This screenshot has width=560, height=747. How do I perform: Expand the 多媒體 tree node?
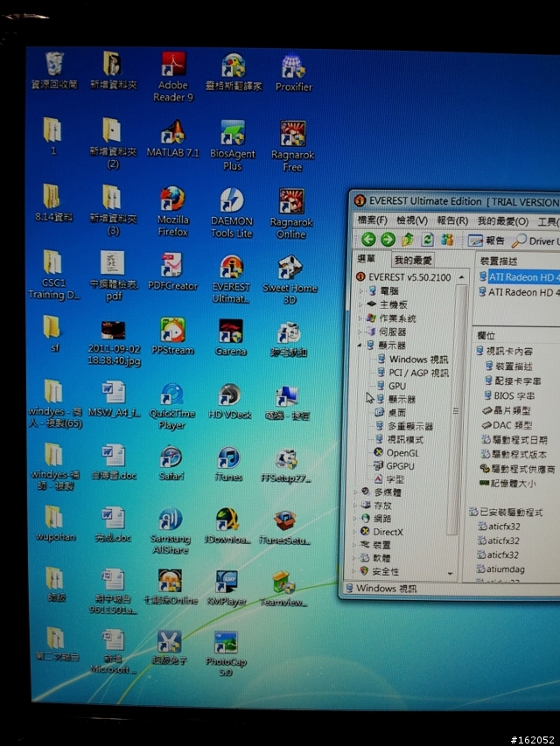point(355,492)
